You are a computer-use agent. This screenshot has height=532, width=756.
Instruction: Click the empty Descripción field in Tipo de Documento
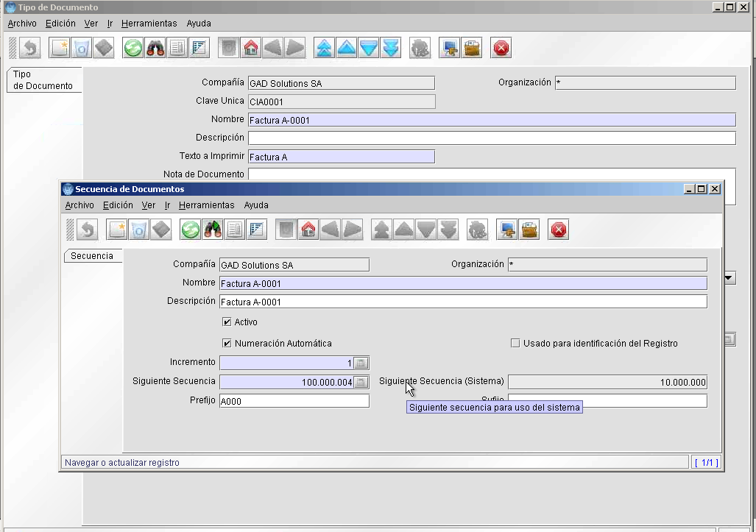(x=492, y=138)
